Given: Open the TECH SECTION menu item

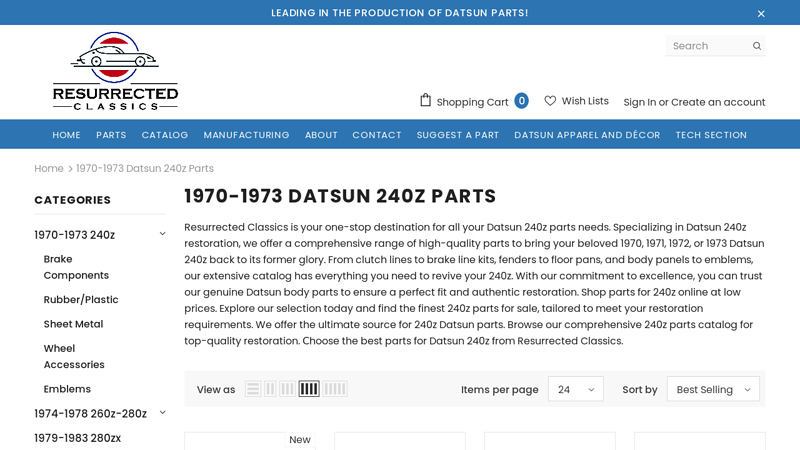Looking at the screenshot, I should click(x=711, y=135).
